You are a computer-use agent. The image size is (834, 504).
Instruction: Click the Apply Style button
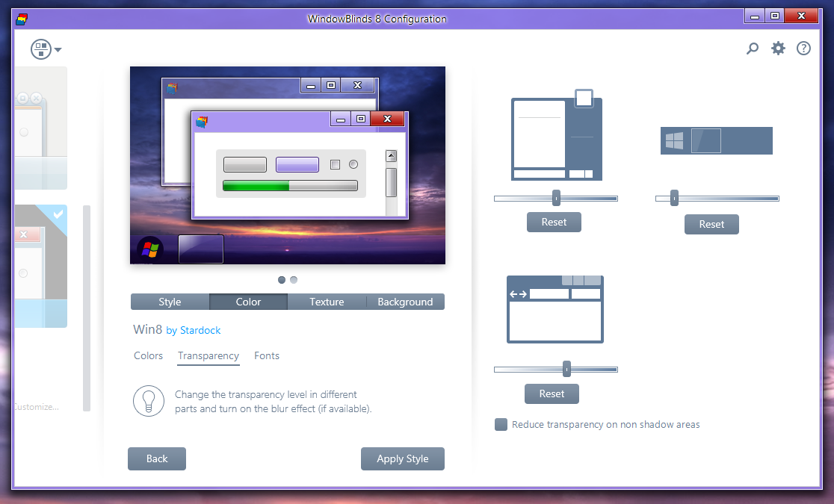pyautogui.click(x=403, y=458)
